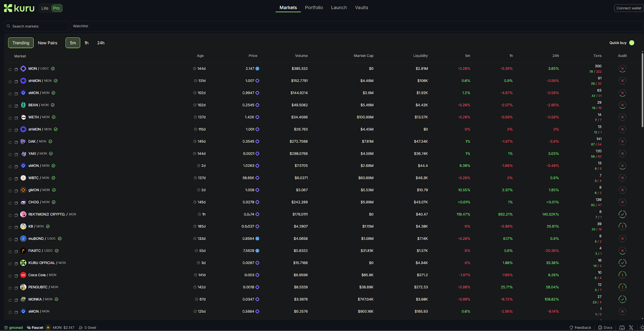Click the verified badge beside MON / USDC
The image size is (644, 331).
53,68
